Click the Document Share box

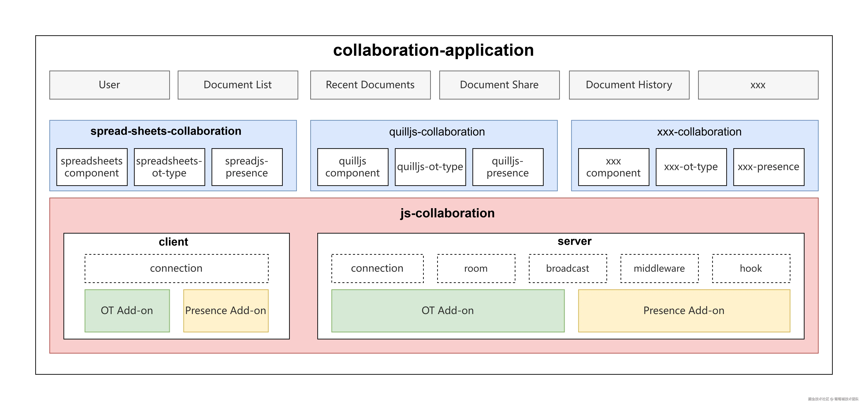tap(499, 85)
